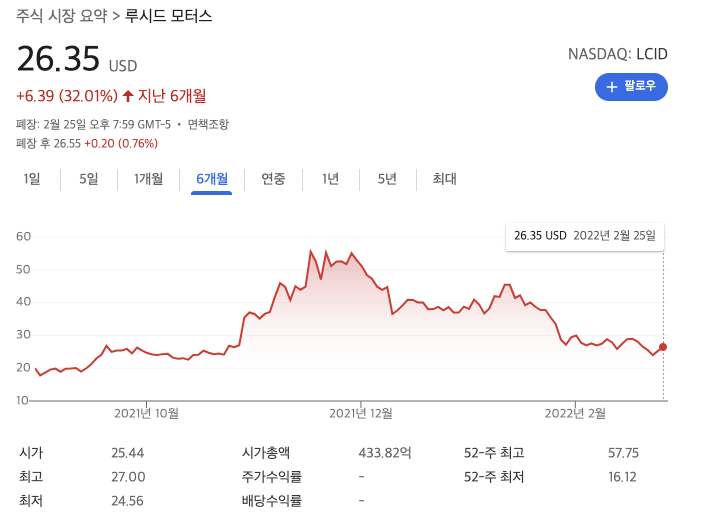Image resolution: width=706 pixels, height=523 pixels.
Task: Click the 팔로우 follow button
Action: click(x=631, y=86)
